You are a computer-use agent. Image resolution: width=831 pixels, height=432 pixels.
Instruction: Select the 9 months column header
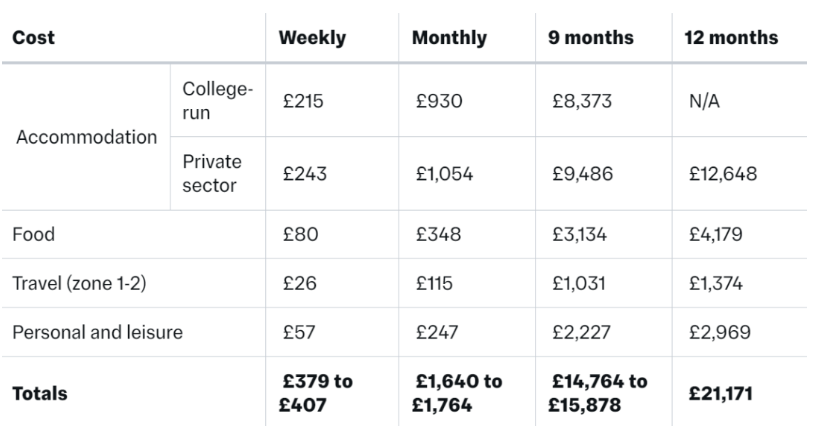pos(591,38)
